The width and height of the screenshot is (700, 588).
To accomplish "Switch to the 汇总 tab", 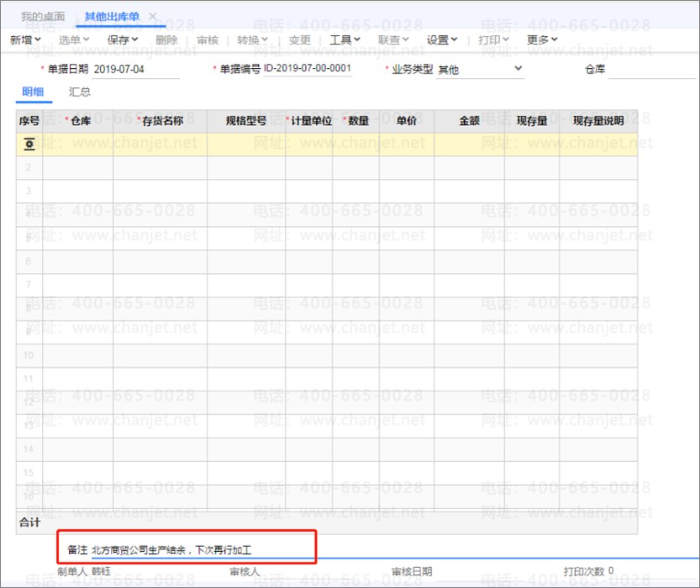I will click(x=80, y=92).
